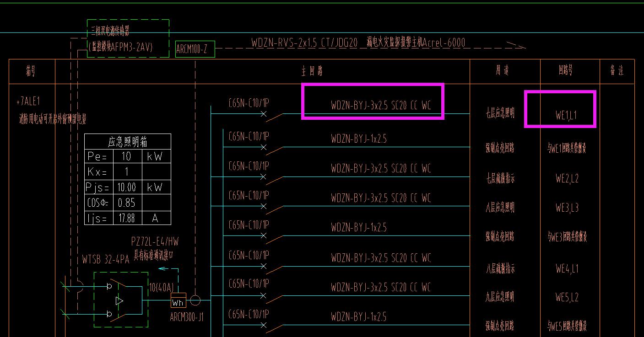The image size is (644, 337).
Task: Select the WTSB transfer switch symbol with triangle
Action: coord(121,300)
